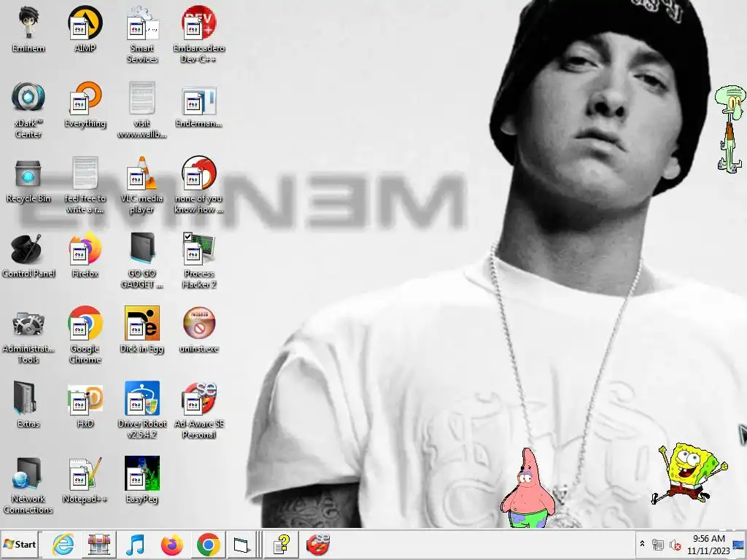Select the 'none of you know how' icon
Viewport: 747px width, 560px height.
199,185
